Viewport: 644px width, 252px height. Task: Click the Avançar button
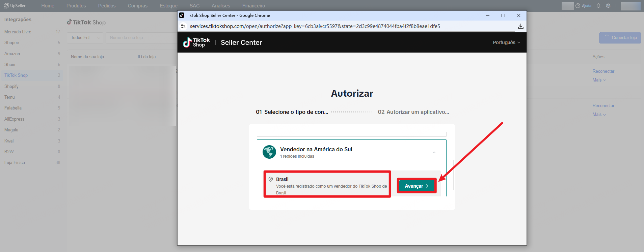(417, 186)
